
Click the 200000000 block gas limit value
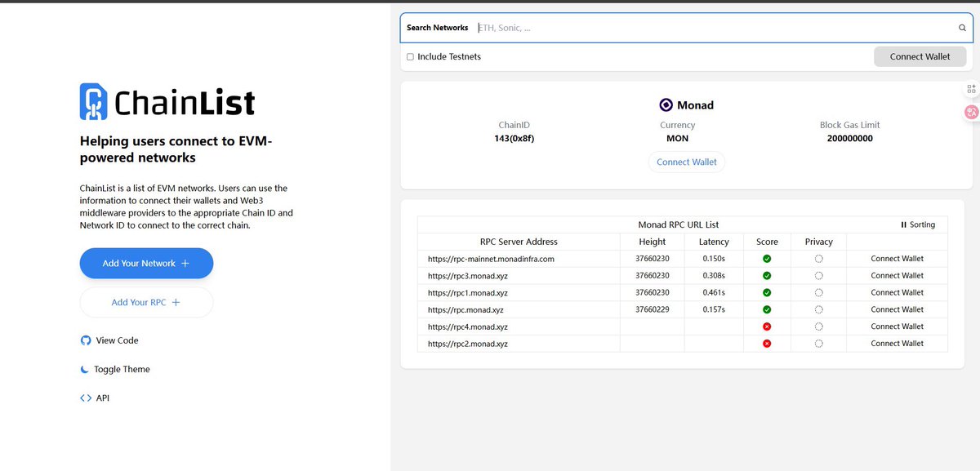coord(849,138)
